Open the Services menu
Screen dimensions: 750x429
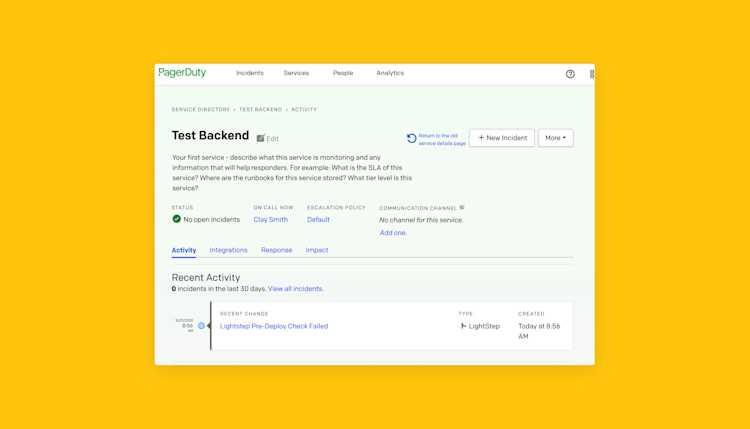coord(296,73)
